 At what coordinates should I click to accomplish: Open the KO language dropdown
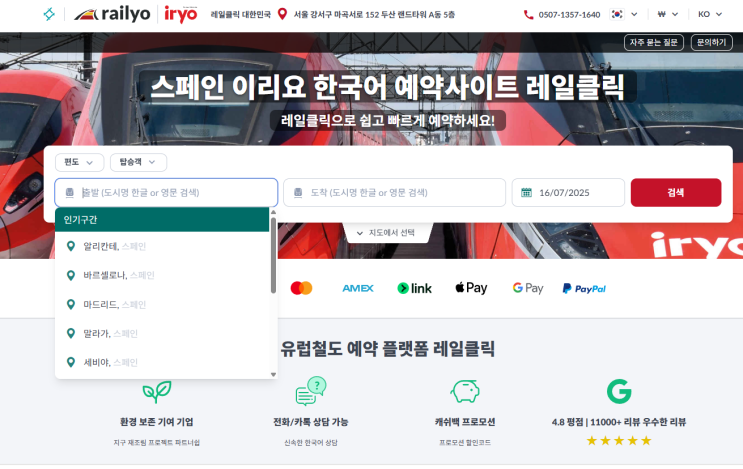[710, 14]
